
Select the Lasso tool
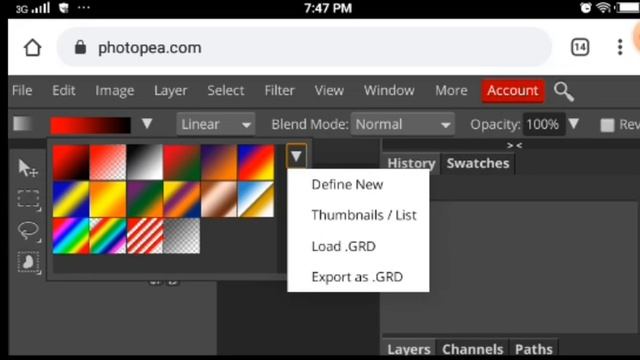(x=29, y=231)
